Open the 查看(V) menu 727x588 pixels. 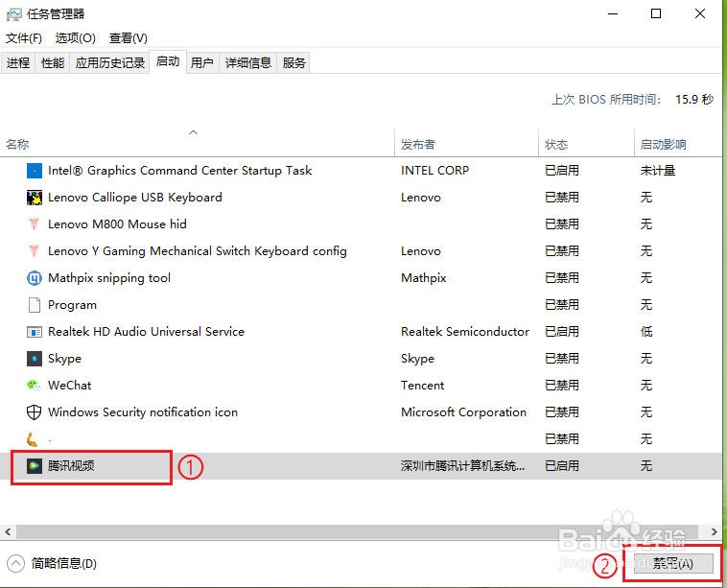tap(129, 38)
